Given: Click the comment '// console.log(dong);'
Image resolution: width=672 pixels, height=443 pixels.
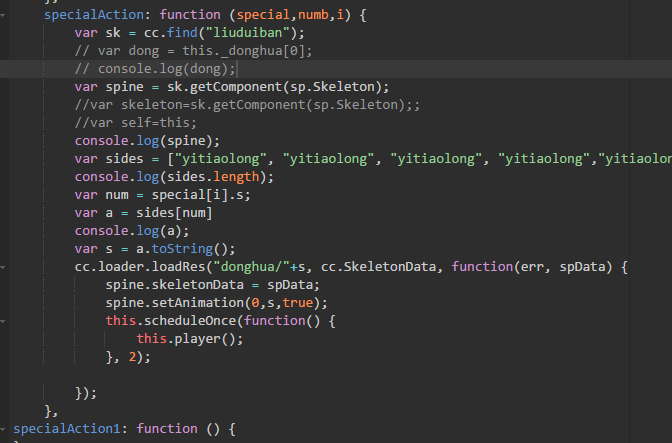Looking at the screenshot, I should click(x=155, y=69).
